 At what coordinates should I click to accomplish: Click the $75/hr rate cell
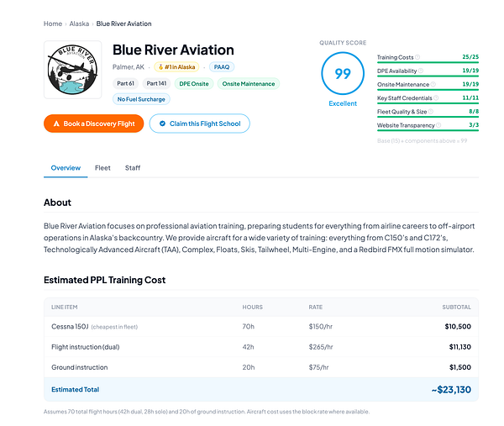(318, 367)
